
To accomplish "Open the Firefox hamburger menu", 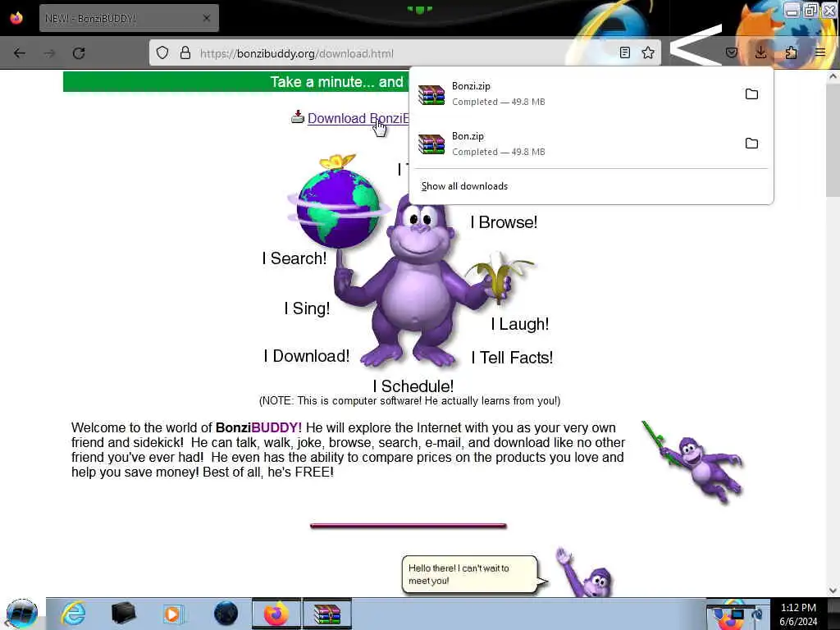I will click(820, 52).
